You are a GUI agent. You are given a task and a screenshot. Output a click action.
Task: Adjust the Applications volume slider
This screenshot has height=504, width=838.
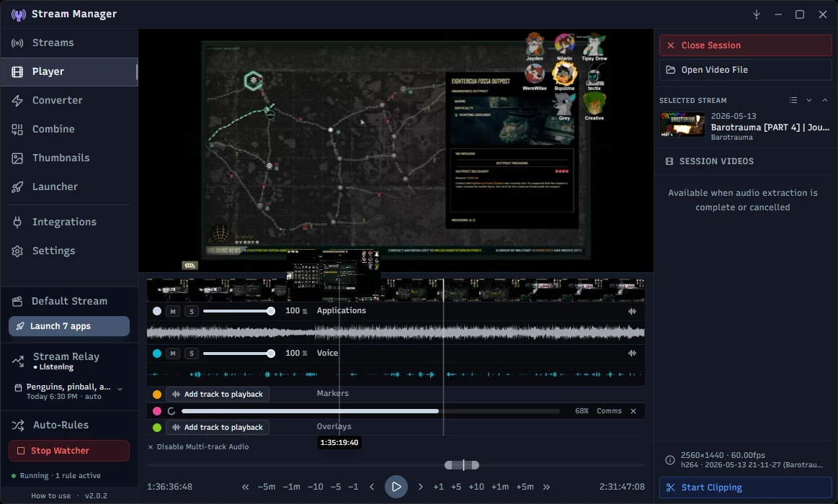tap(239, 311)
